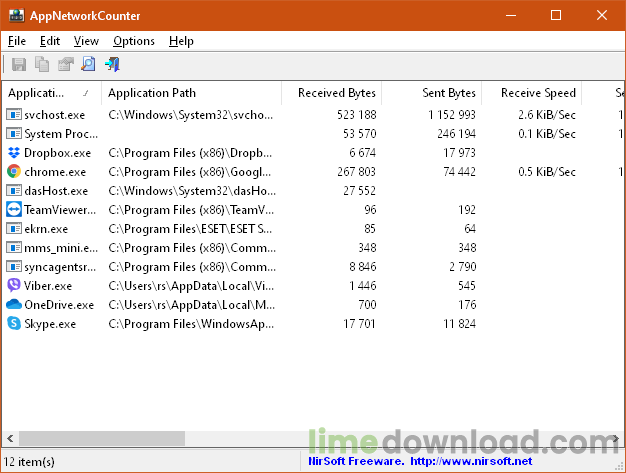Open the Properties toolbar icon
This screenshot has width=626, height=473.
coord(65,64)
